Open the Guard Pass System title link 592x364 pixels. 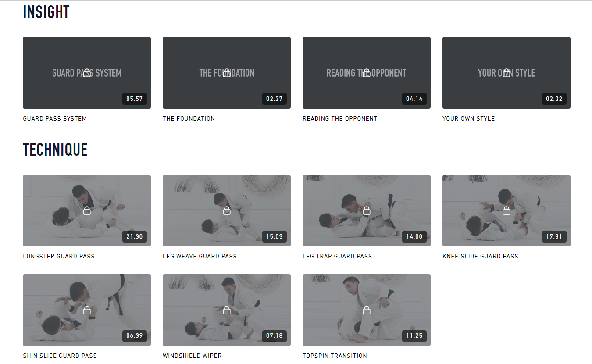[x=55, y=118]
